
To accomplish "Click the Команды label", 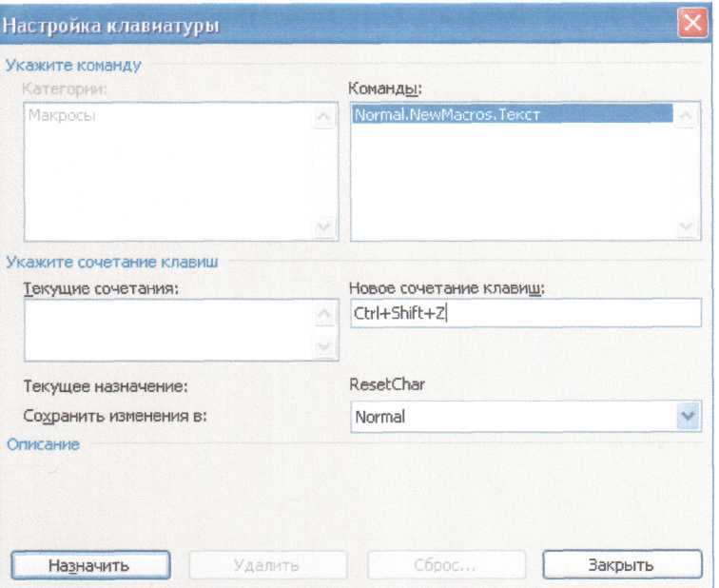I will pos(385,88).
